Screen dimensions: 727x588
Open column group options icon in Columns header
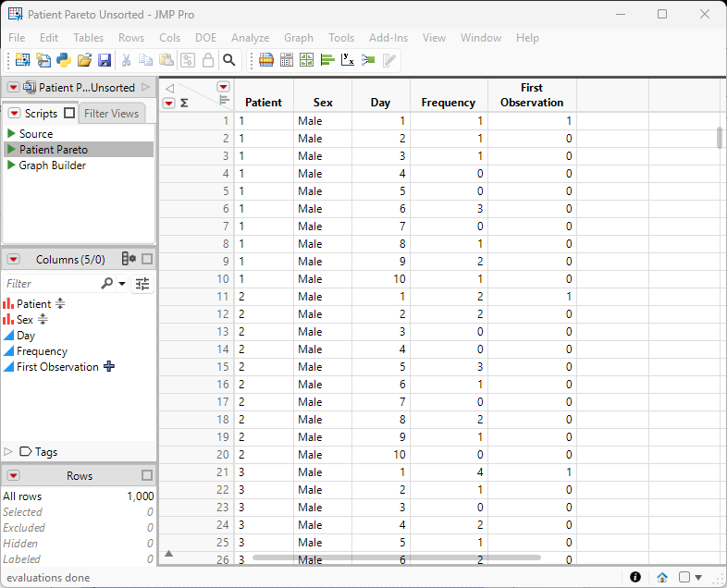(x=129, y=259)
